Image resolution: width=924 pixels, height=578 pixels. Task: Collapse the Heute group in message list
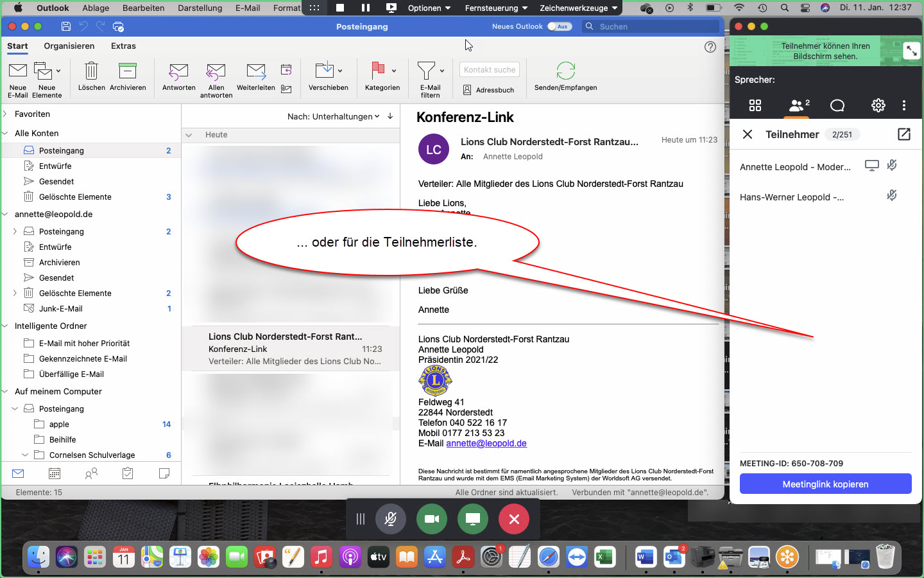point(189,135)
